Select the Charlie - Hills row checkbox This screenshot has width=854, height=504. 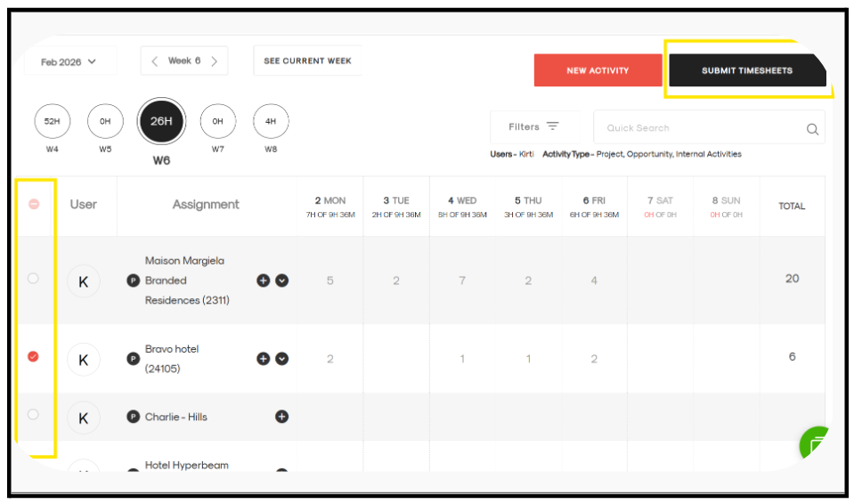34,415
